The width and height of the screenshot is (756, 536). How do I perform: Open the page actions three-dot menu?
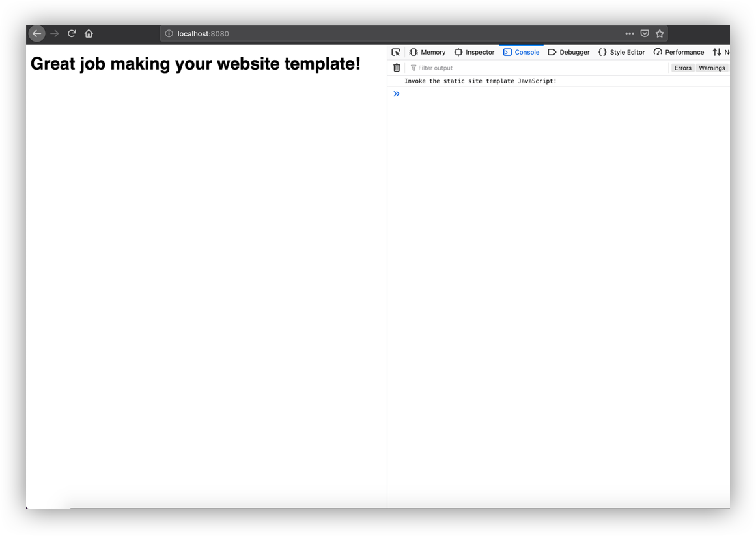tap(629, 33)
